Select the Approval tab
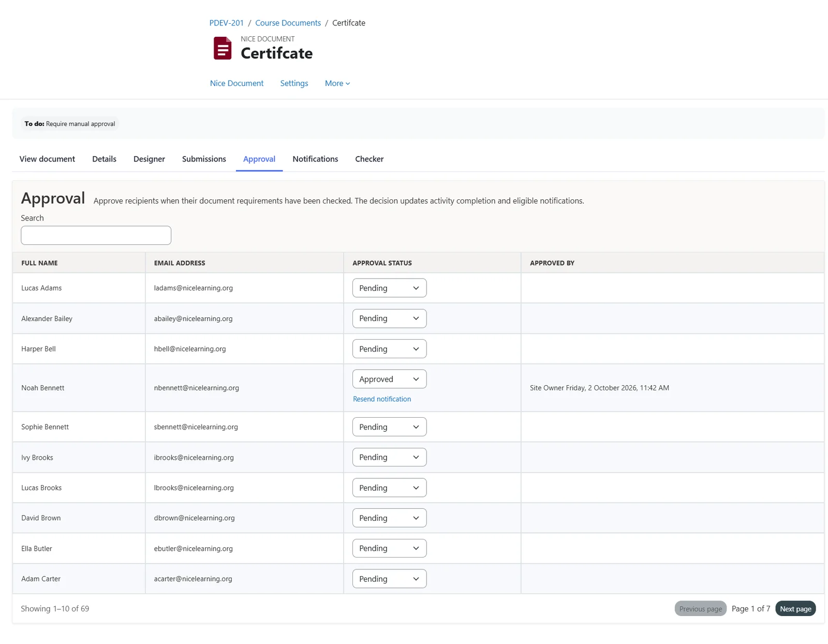The image size is (828, 644). point(259,159)
